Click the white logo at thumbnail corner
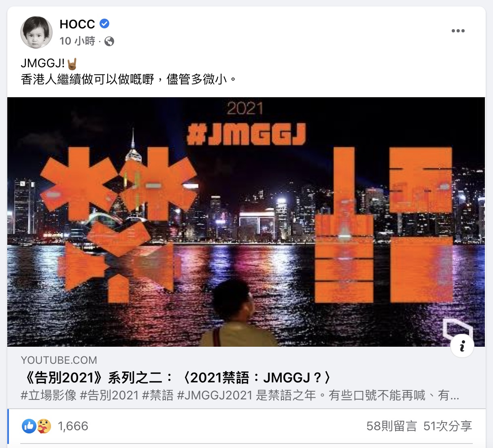 tap(457, 329)
